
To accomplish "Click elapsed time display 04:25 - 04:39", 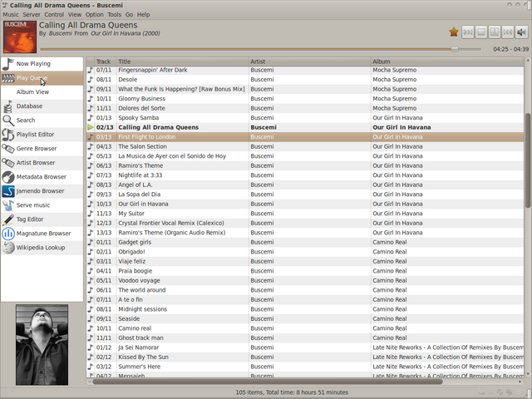I will click(510, 49).
